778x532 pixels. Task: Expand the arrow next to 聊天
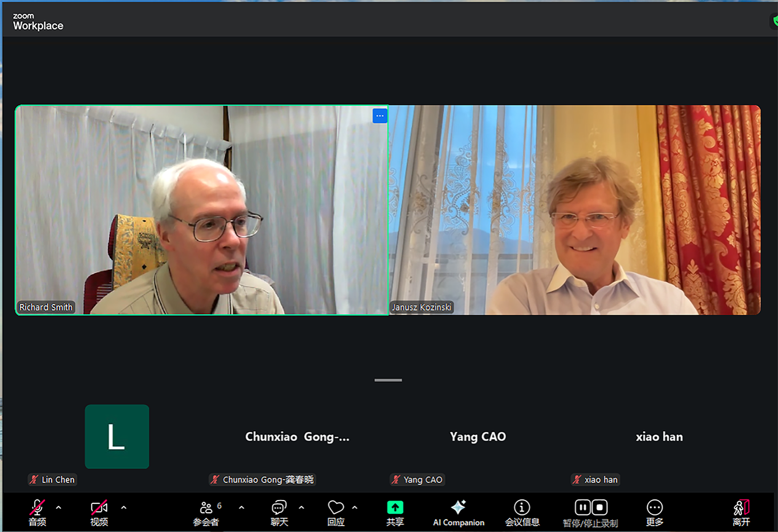pyautogui.click(x=302, y=508)
